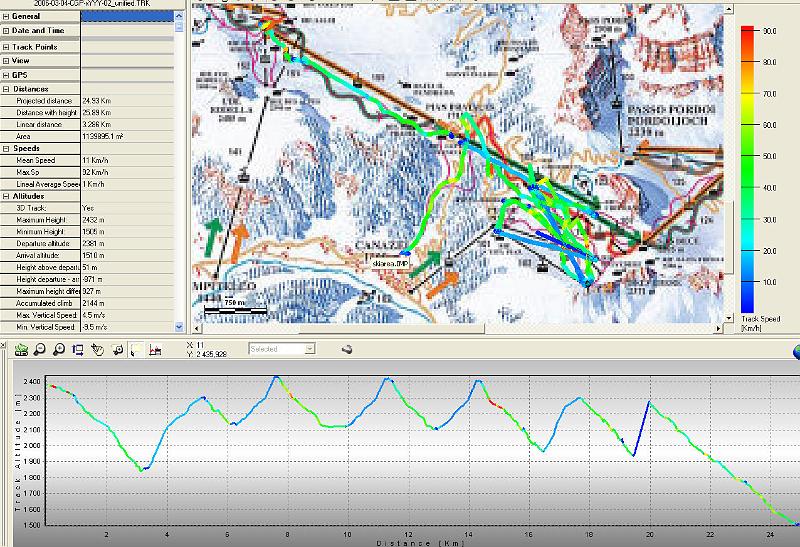Screen dimensions: 800x547
Task: Select the Maximum Height row
Action: point(87,220)
